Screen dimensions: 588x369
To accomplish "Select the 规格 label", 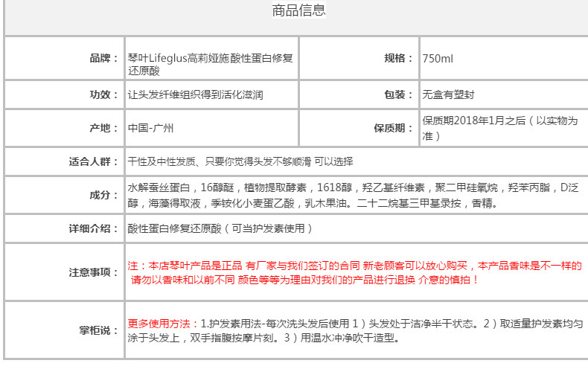I will [x=398, y=59].
